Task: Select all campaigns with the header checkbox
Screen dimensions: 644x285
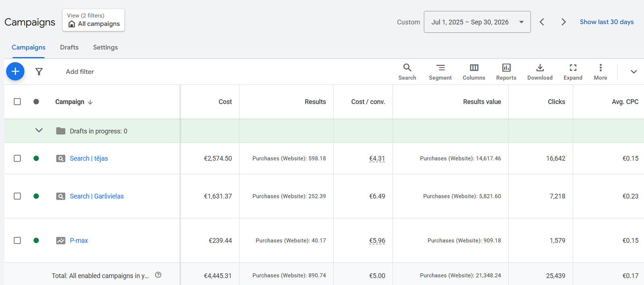Action: (17, 102)
